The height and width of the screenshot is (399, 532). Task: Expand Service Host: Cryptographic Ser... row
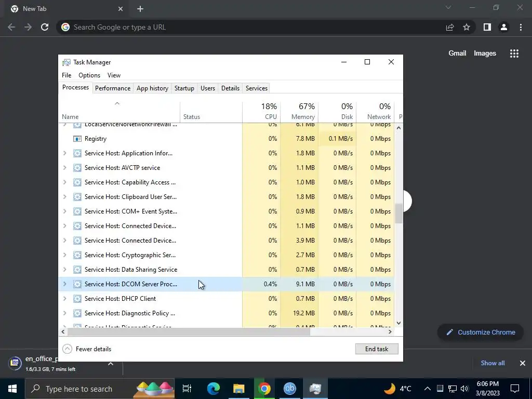(x=65, y=255)
